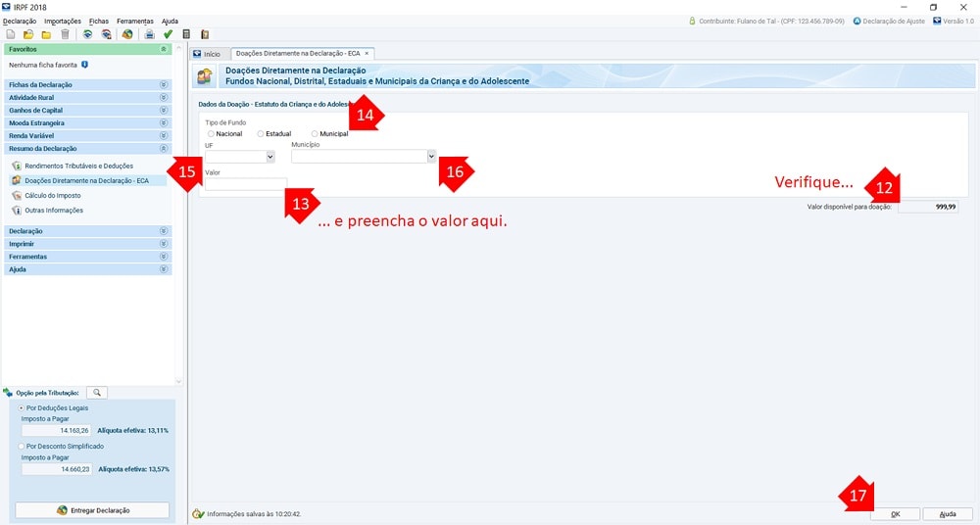Select the Nacional fund type radio button
This screenshot has width=980, height=525.
tap(211, 134)
